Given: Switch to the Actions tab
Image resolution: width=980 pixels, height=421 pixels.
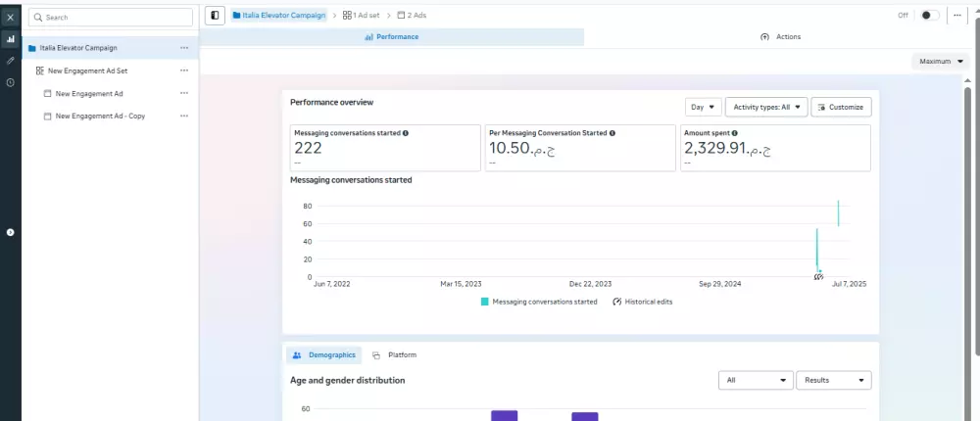Looking at the screenshot, I should [x=781, y=37].
